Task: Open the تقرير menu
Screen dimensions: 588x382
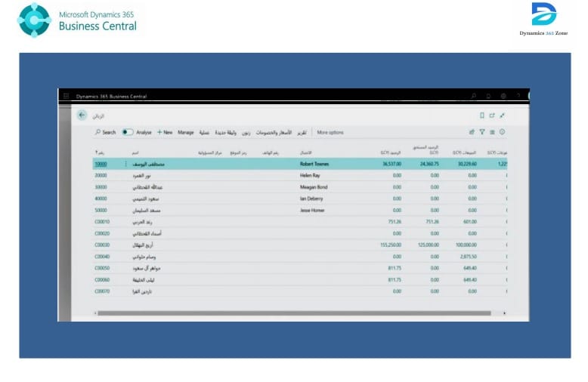Action: [302, 133]
